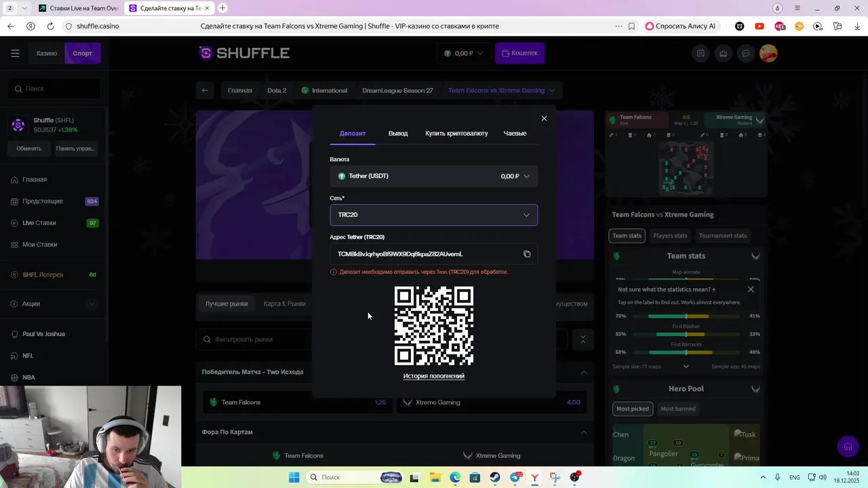Show the Most banned heroes
Screen dimensions: 868x488
tap(678, 409)
